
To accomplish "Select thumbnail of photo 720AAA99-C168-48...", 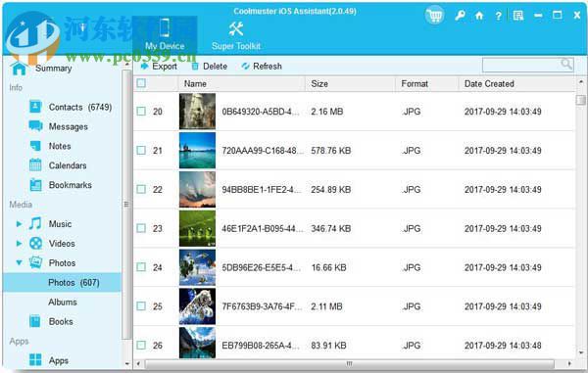I will (x=197, y=150).
